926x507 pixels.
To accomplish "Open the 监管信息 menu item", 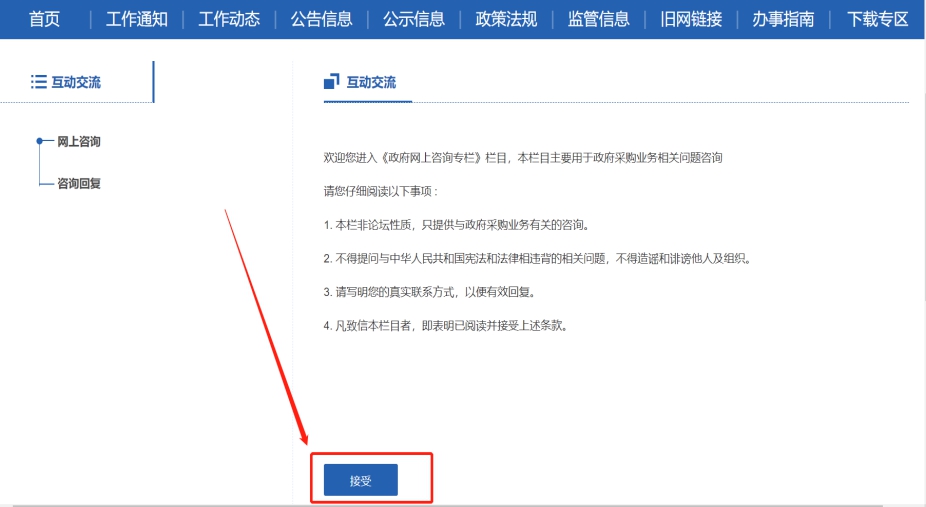I will coord(598,19).
